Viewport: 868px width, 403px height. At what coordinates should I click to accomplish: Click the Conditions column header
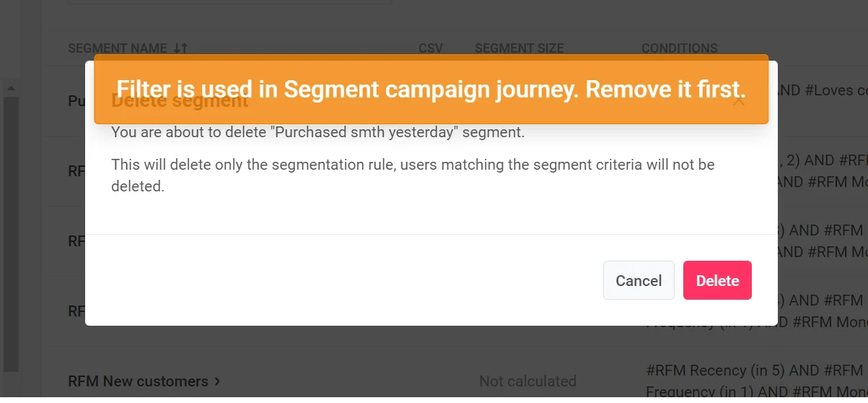point(679,48)
